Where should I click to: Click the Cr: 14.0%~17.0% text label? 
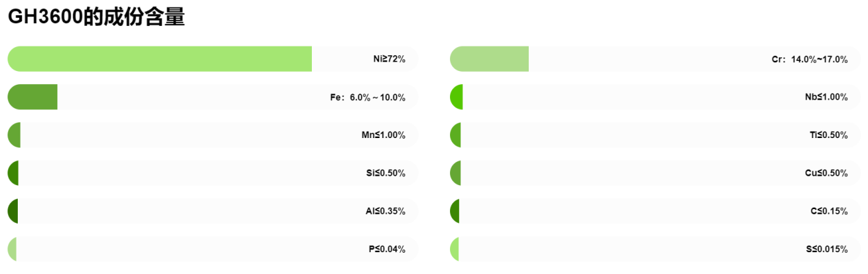click(810, 59)
